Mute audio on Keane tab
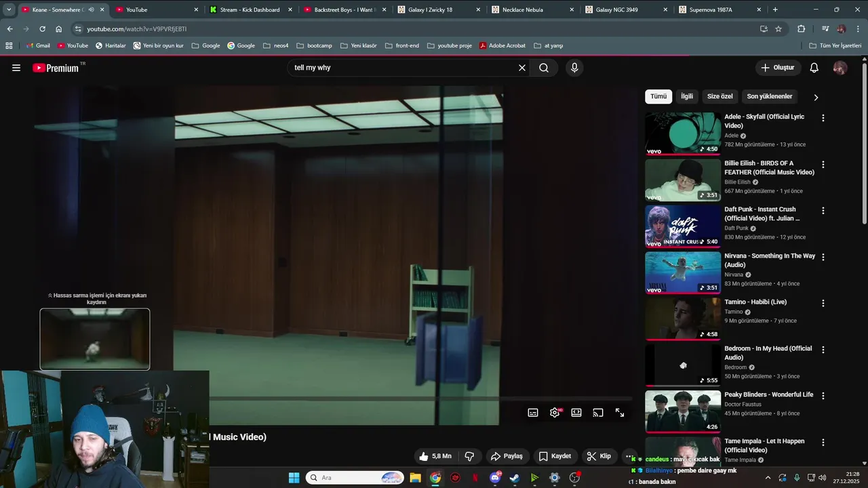Screen dimensions: 868x488 (x=91, y=9)
